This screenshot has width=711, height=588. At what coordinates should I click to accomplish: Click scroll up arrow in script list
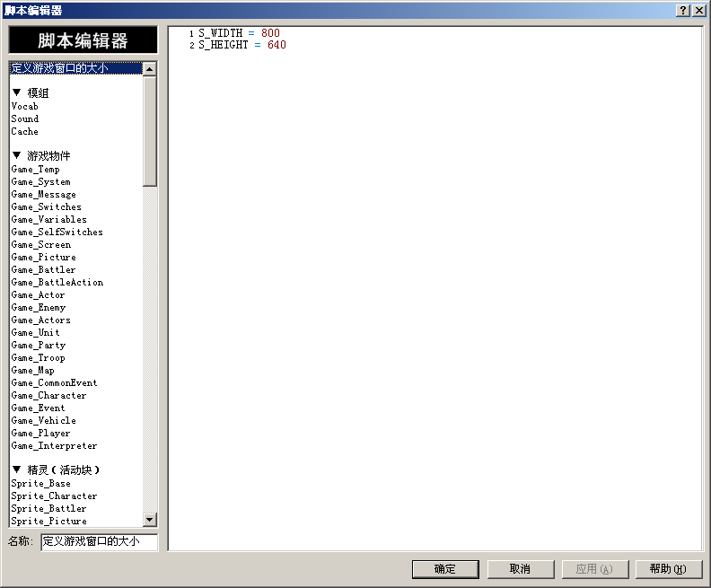[x=150, y=69]
